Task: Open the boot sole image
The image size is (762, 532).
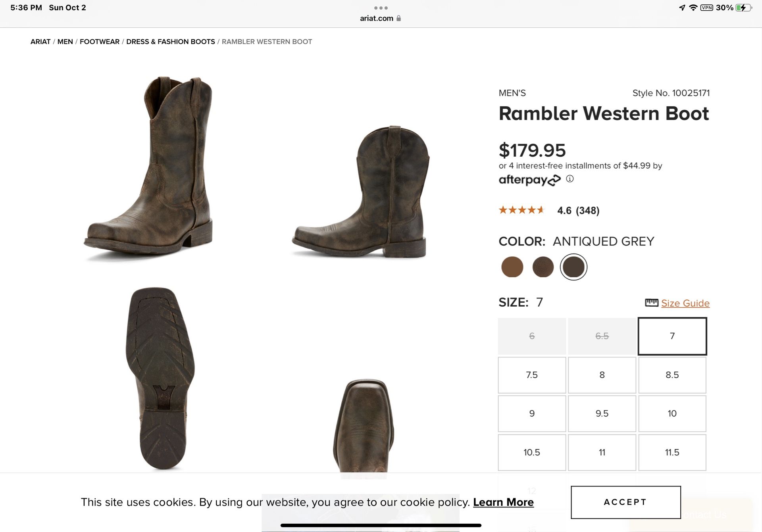Action: (160, 379)
